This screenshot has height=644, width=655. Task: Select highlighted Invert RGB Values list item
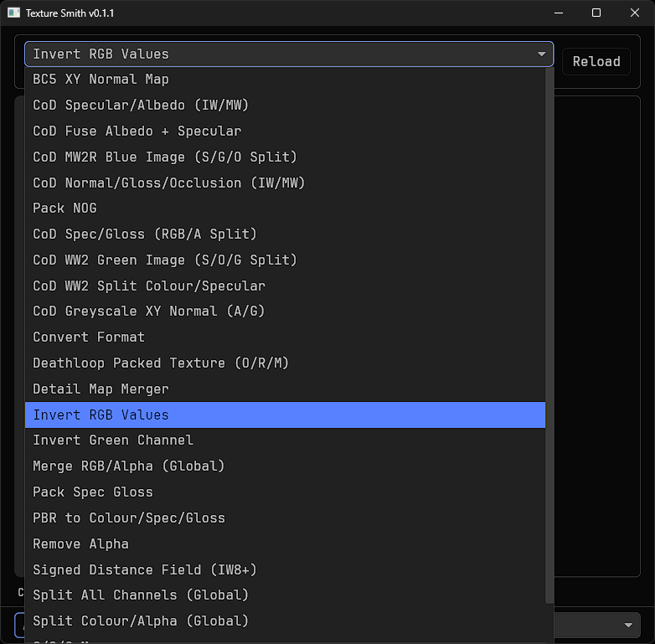click(x=286, y=415)
